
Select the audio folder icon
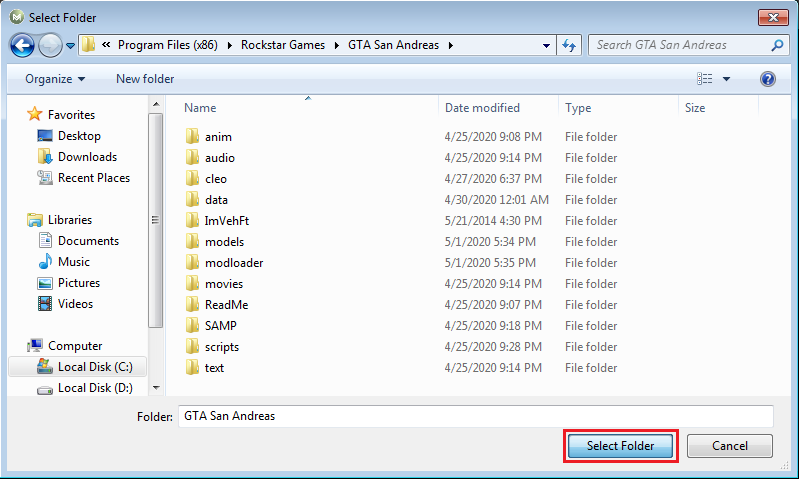[192, 157]
